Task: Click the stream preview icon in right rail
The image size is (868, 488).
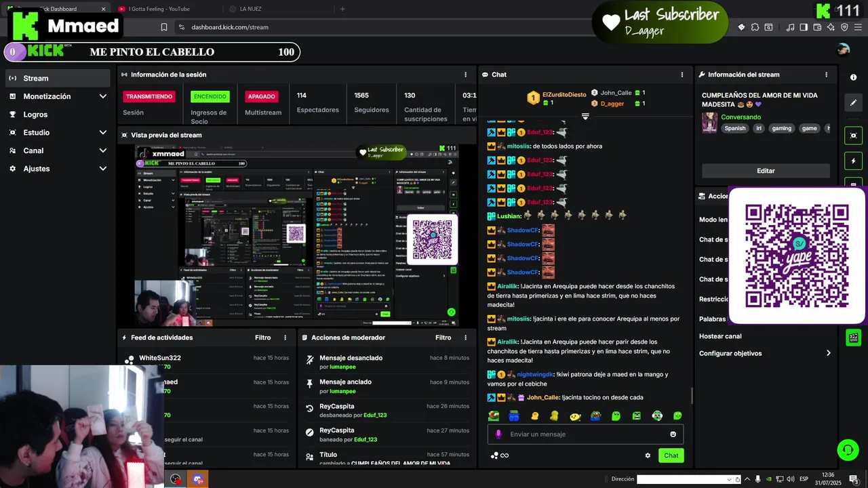Action: [853, 136]
